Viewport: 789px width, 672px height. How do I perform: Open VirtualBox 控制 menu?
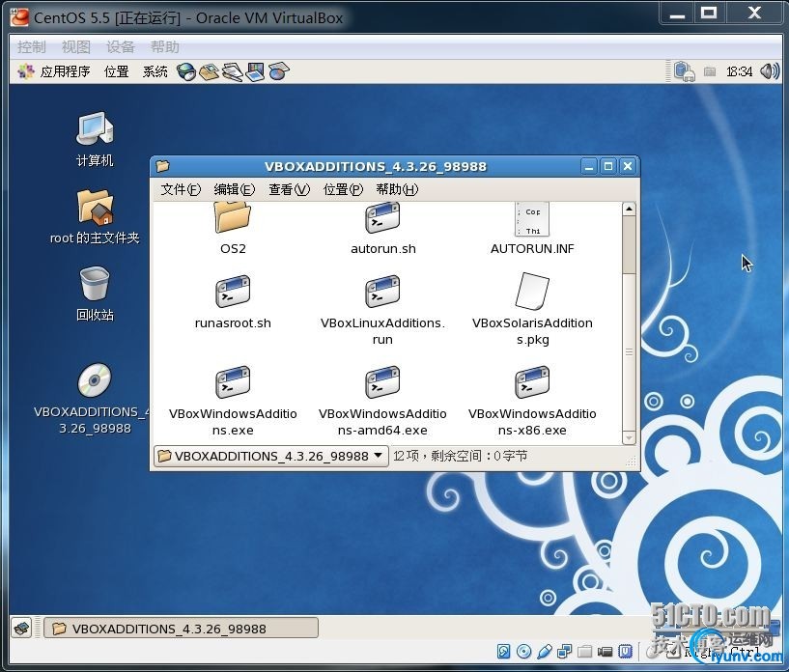[31, 46]
